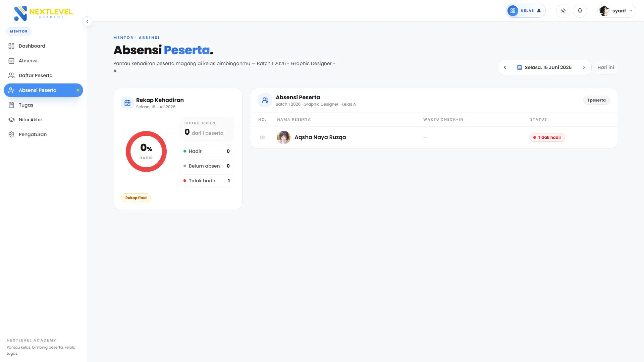Viewport: 644px width, 362px height.
Task: Open Nilai Akhir page
Action: (x=43, y=120)
